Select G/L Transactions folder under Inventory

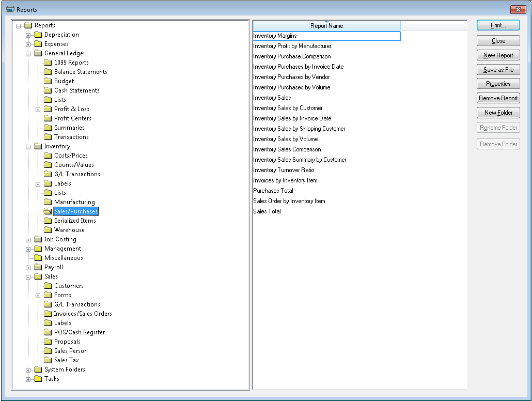point(77,174)
